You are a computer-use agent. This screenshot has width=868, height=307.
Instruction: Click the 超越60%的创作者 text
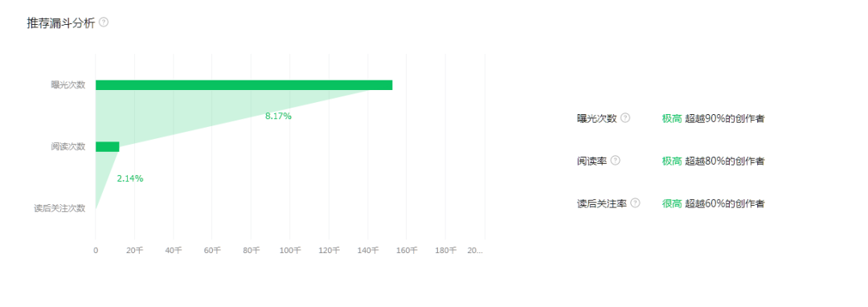coord(725,203)
